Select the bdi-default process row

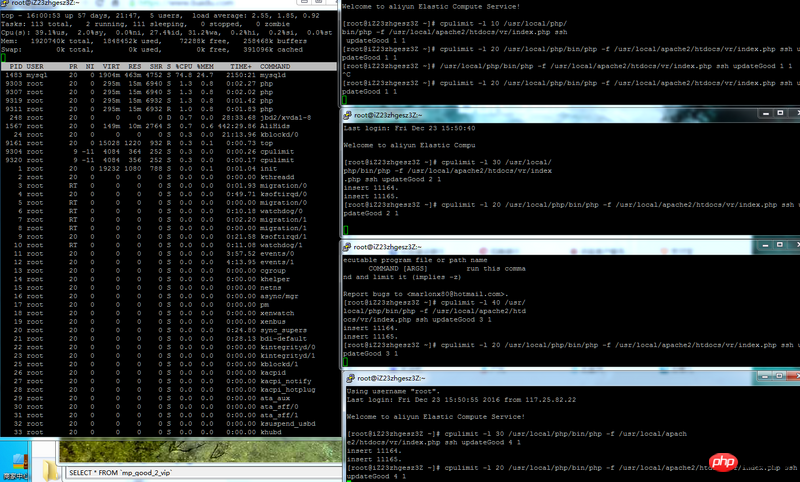point(170,339)
